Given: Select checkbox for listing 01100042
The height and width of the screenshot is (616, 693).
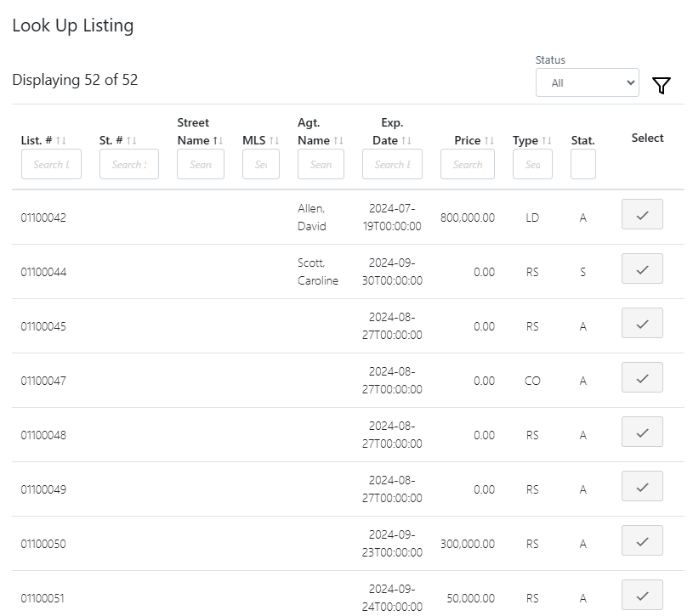Looking at the screenshot, I should tap(642, 214).
